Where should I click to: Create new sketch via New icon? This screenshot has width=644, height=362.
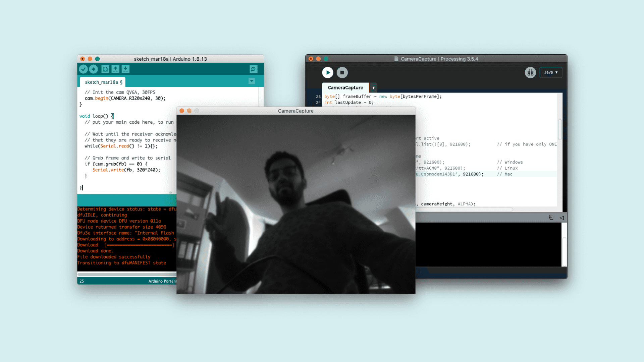pyautogui.click(x=105, y=69)
